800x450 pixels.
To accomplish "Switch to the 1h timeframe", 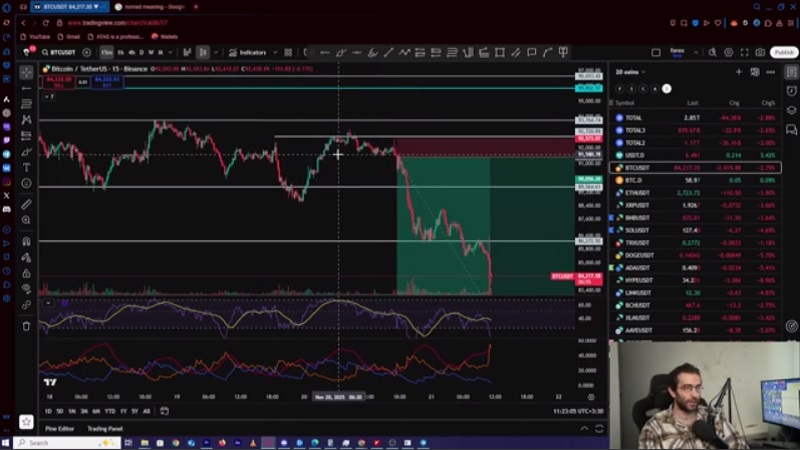I will point(120,52).
